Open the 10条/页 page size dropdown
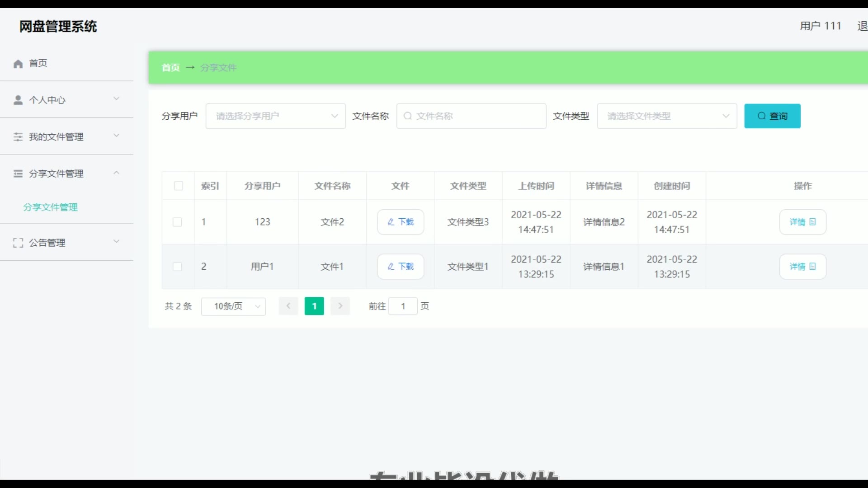Viewport: 868px width, 488px height. [x=233, y=306]
